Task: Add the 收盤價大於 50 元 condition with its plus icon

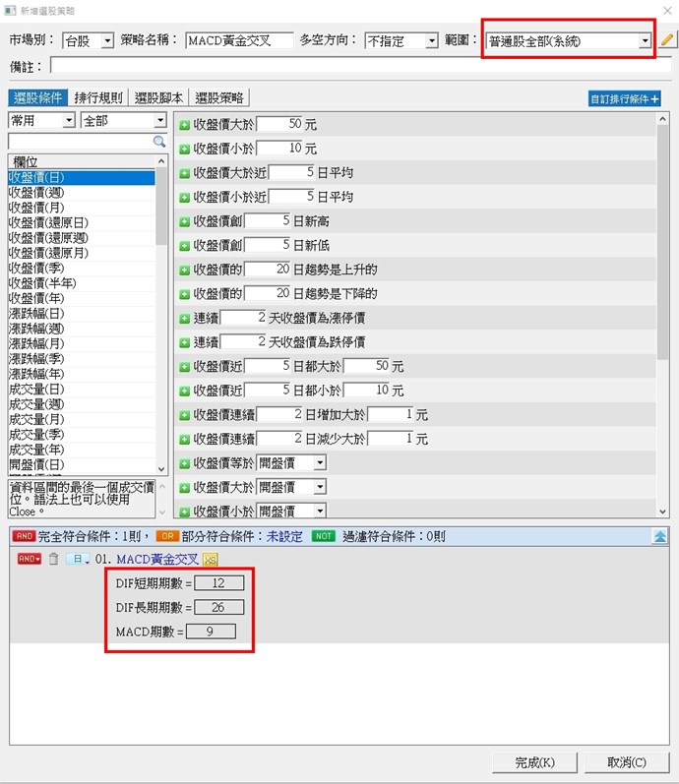Action: [x=184, y=125]
